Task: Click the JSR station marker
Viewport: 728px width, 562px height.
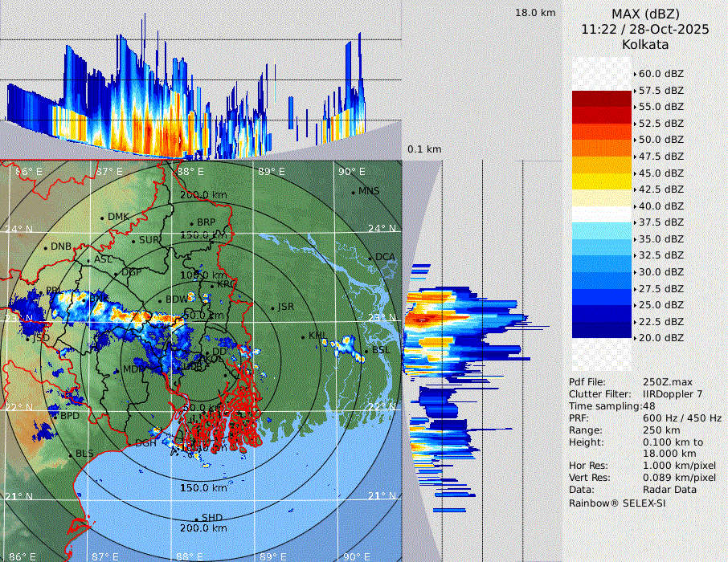Action: pyautogui.click(x=272, y=307)
